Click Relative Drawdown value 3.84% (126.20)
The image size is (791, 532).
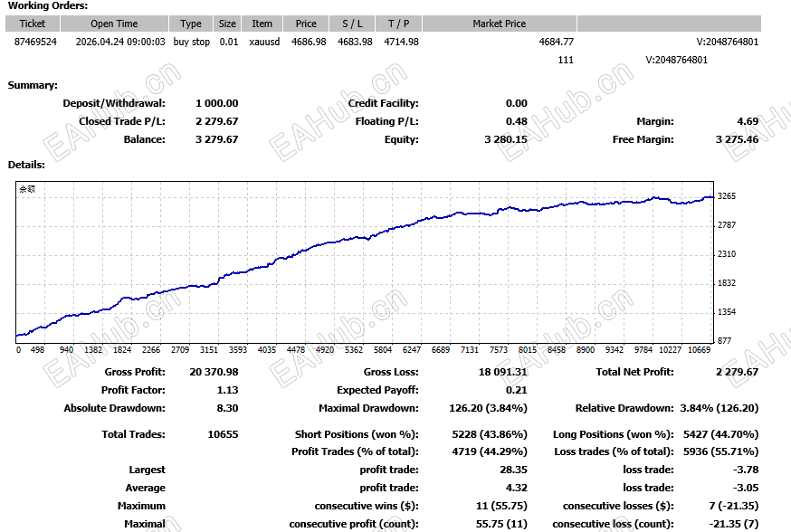tap(720, 408)
